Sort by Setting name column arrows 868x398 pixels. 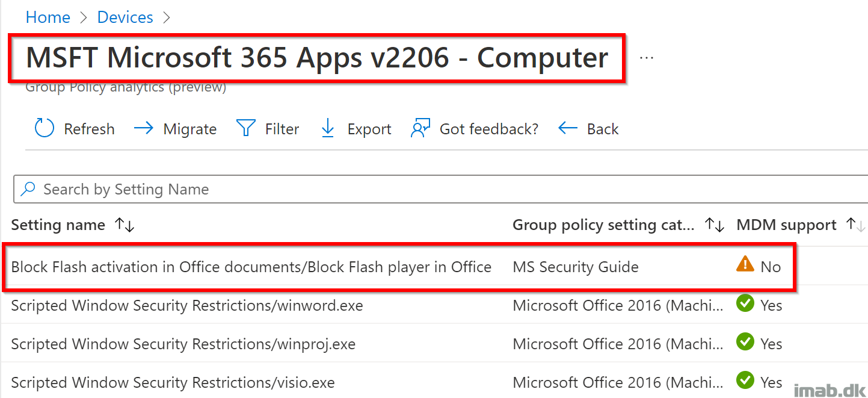point(125,225)
